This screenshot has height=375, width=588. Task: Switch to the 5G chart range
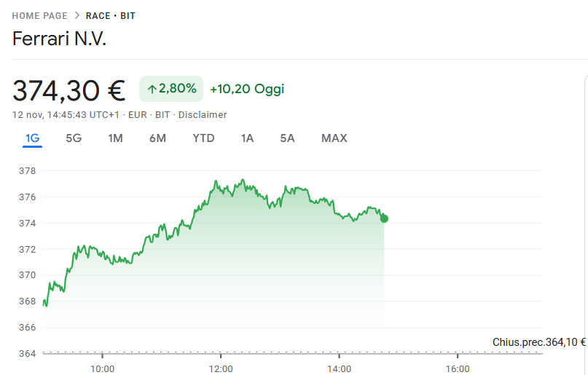tap(74, 138)
